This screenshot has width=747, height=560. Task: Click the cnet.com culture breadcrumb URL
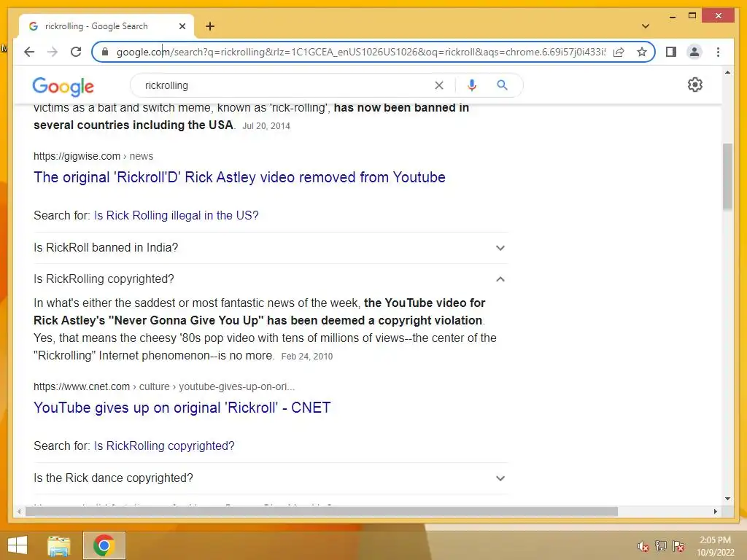[164, 386]
